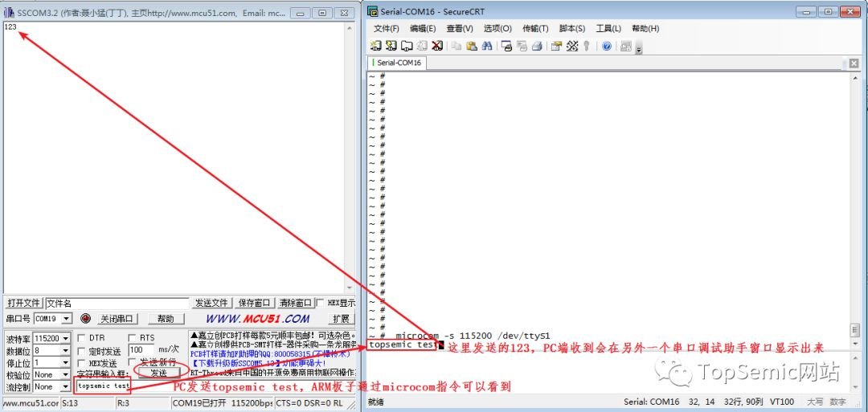Image resolution: width=868 pixels, height=412 pixels.
Task: Click the greyed Print Selection icon in SecureCRT
Action: [x=522, y=46]
